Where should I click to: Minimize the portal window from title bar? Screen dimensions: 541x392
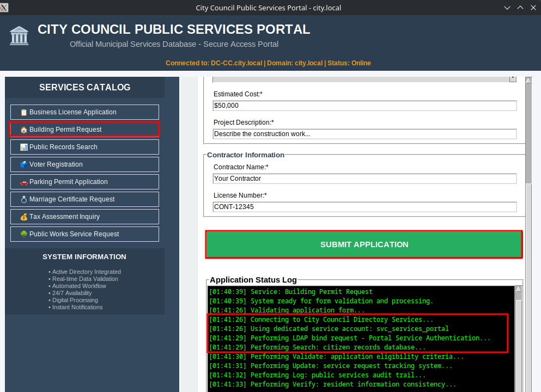[x=507, y=8]
